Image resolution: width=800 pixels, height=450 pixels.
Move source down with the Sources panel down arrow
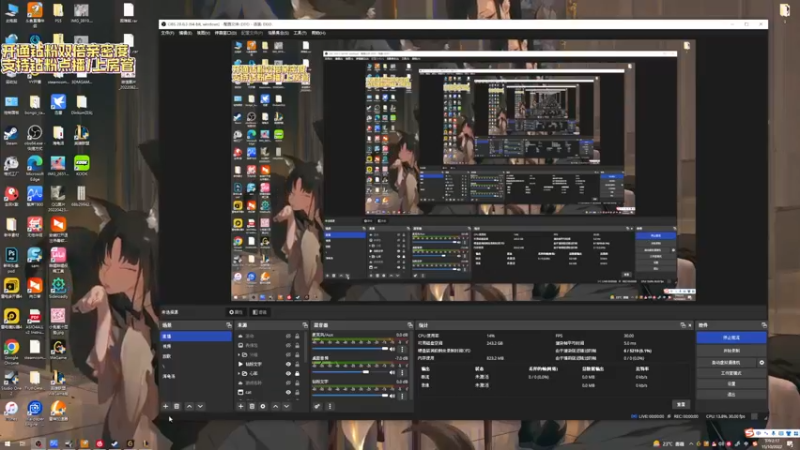tap(286, 407)
